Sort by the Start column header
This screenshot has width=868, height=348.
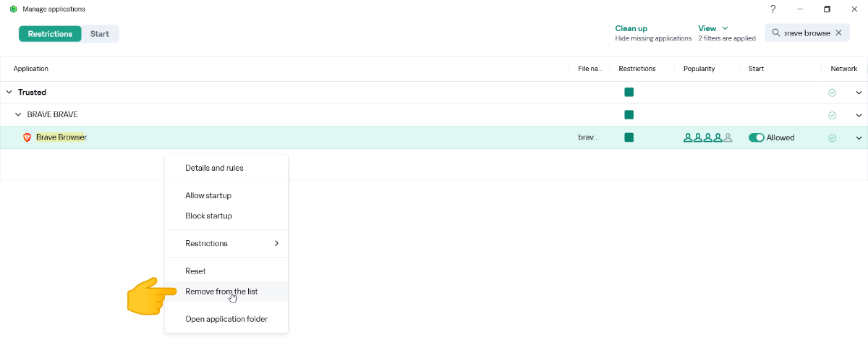coord(756,69)
